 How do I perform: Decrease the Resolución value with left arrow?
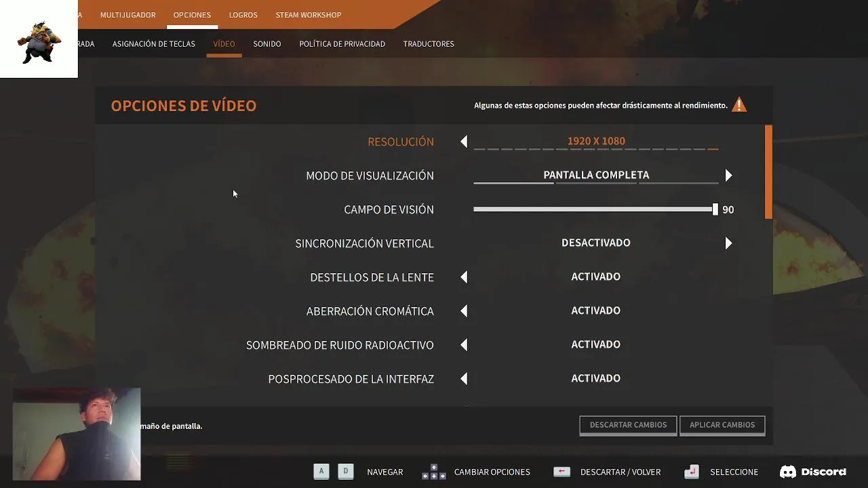tap(464, 142)
